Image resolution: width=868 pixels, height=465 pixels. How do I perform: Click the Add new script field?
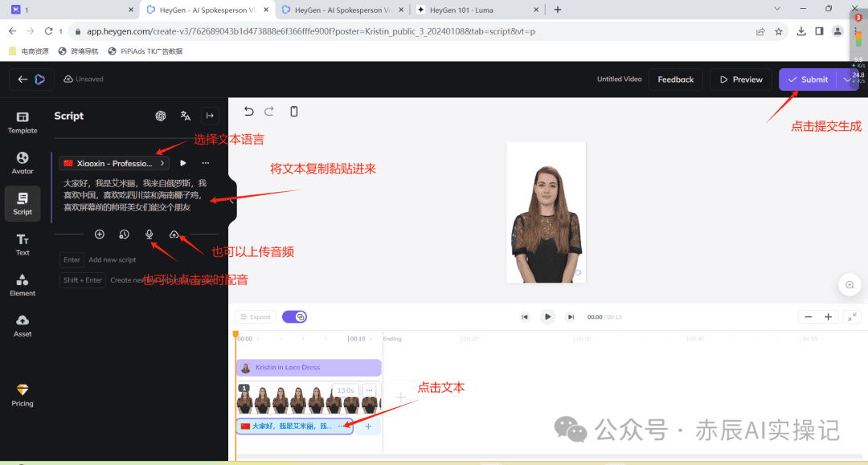113,259
